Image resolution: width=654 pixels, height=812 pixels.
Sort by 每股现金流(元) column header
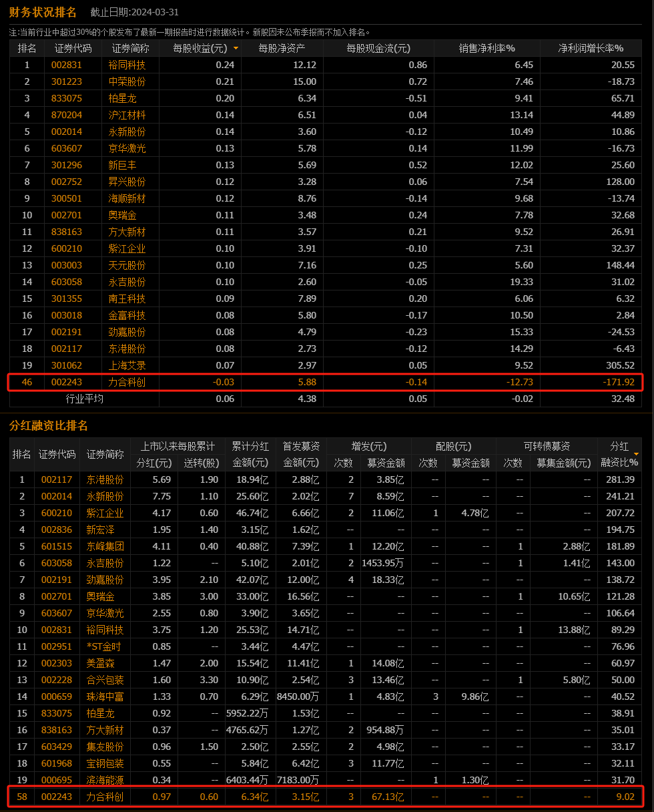coord(378,48)
